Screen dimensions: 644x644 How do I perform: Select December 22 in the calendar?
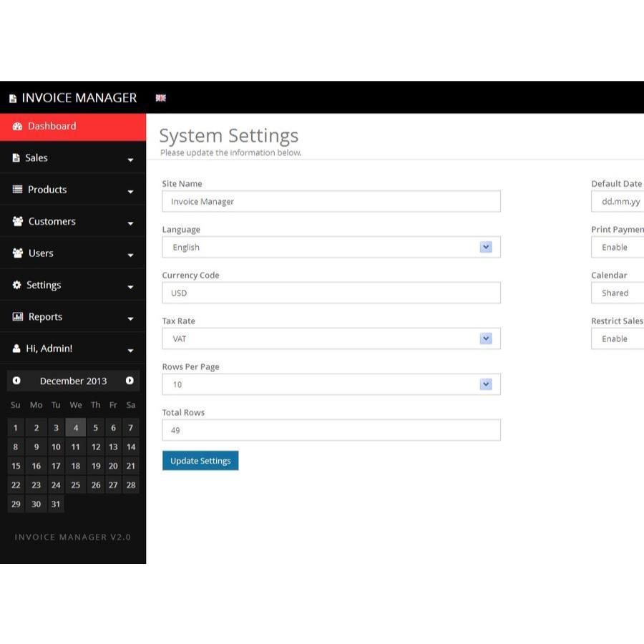point(16,485)
